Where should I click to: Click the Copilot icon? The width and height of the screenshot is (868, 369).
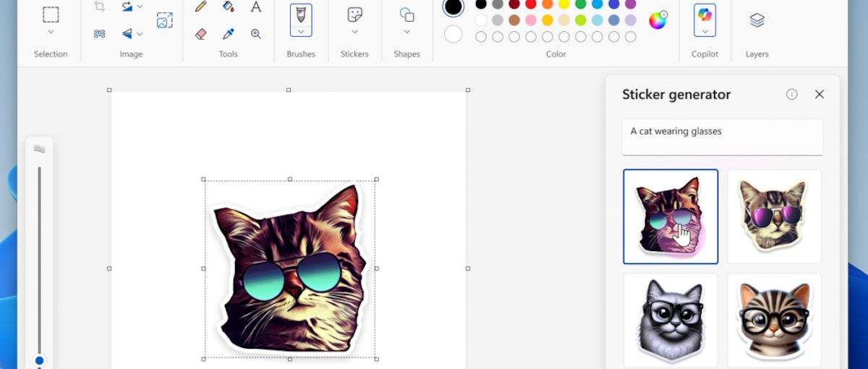[705, 14]
